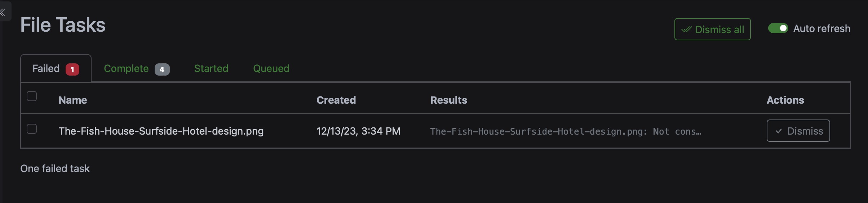Expand the truncated Results error message
The width and height of the screenshot is (868, 203).
pos(566,131)
